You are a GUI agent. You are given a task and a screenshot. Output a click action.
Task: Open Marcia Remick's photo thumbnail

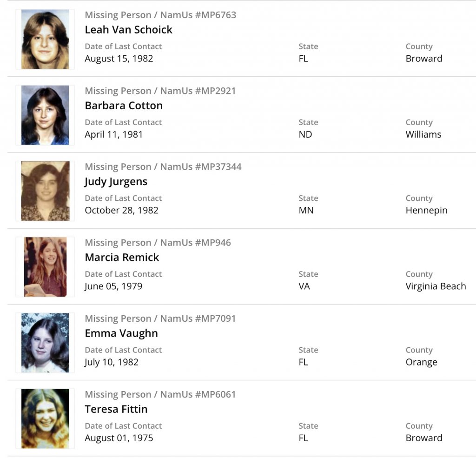pyautogui.click(x=45, y=267)
